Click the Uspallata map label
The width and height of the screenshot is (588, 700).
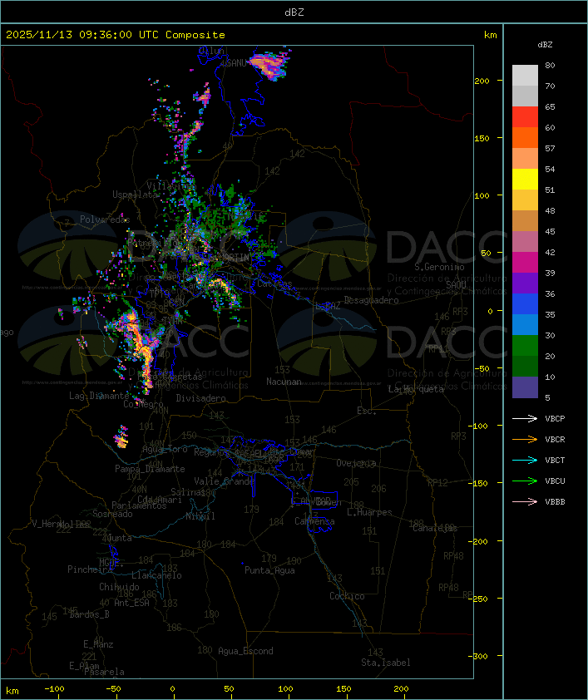click(x=135, y=195)
